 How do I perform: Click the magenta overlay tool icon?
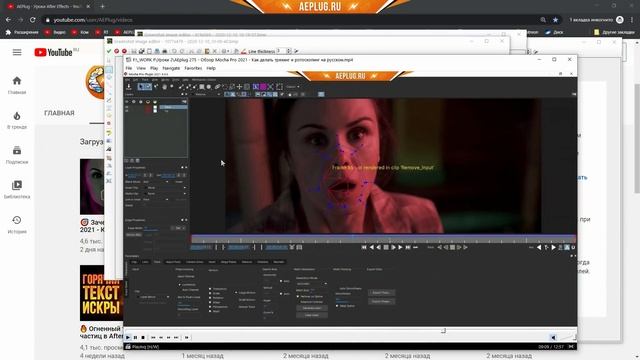click(x=263, y=87)
